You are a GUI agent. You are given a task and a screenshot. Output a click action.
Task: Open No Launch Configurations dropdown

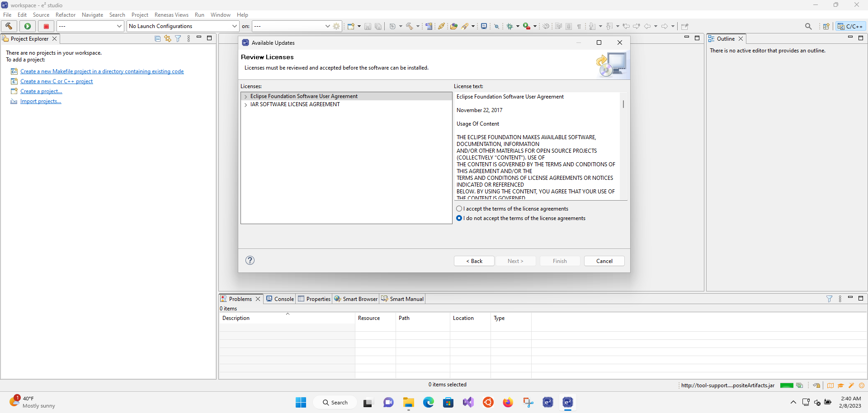click(x=183, y=26)
